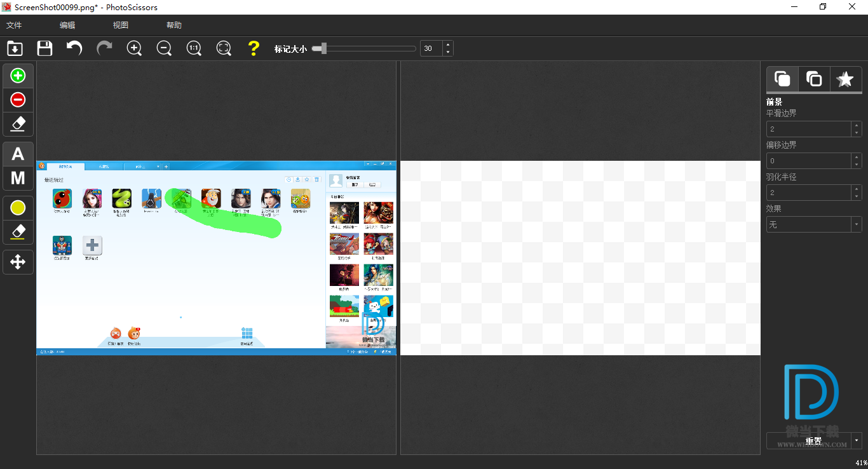Click the marker size value field
This screenshot has width=868, height=469.
tap(431, 48)
